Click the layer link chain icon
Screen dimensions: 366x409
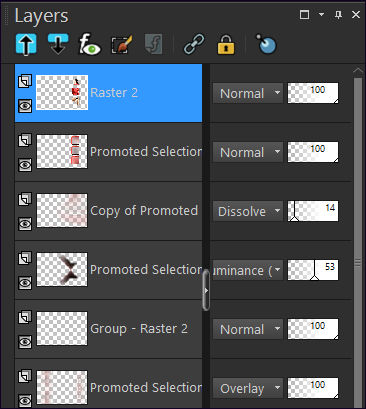pyautogui.click(x=194, y=44)
